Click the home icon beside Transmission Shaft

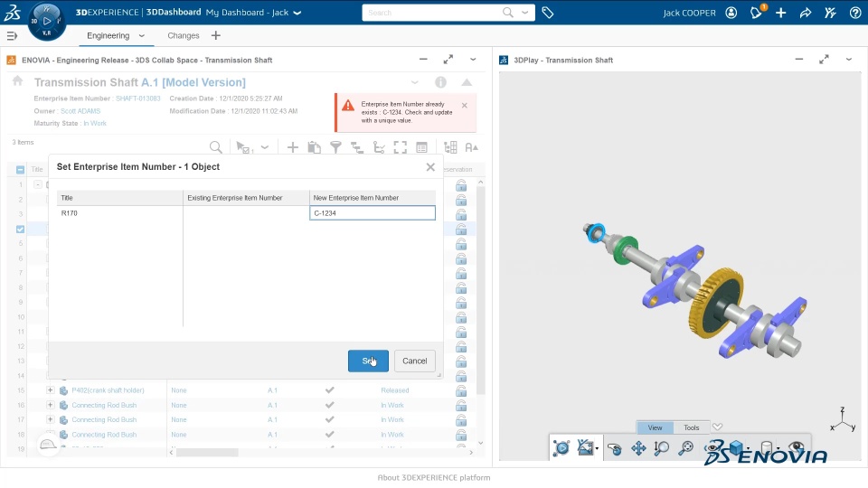(18, 81)
